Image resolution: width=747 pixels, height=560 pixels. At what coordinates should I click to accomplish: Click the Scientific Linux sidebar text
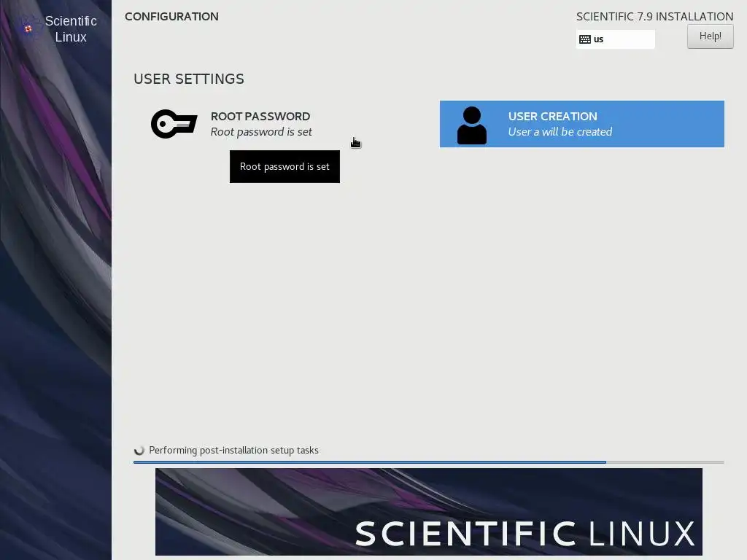(x=71, y=29)
